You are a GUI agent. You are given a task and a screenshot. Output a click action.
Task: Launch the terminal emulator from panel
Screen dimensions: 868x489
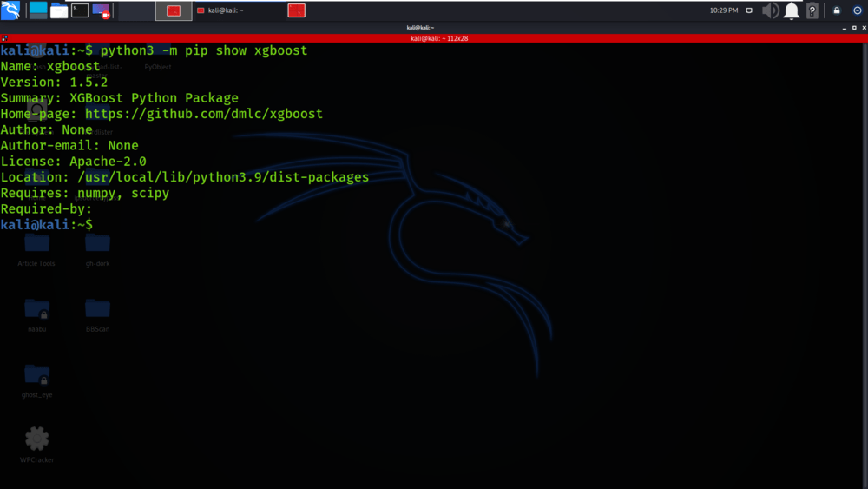pos(80,10)
